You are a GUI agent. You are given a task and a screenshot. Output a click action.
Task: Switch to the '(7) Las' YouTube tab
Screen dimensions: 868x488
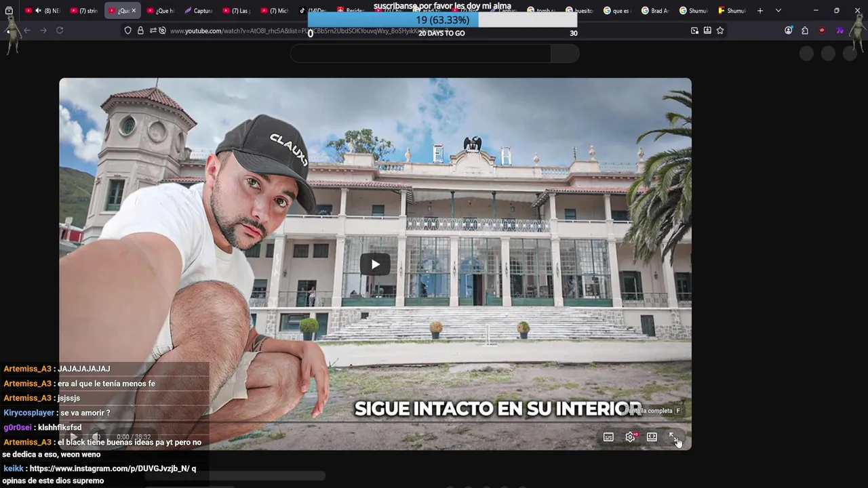click(x=237, y=11)
